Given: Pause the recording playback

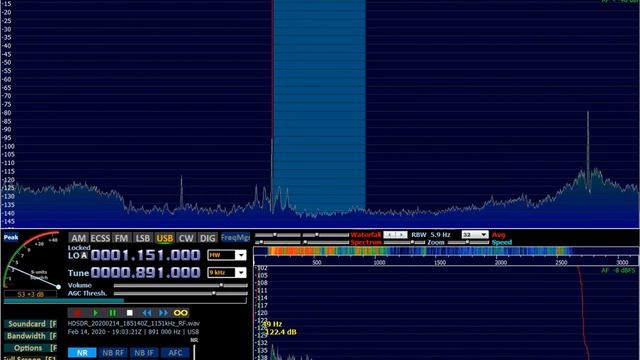Looking at the screenshot, I should tap(112, 313).
